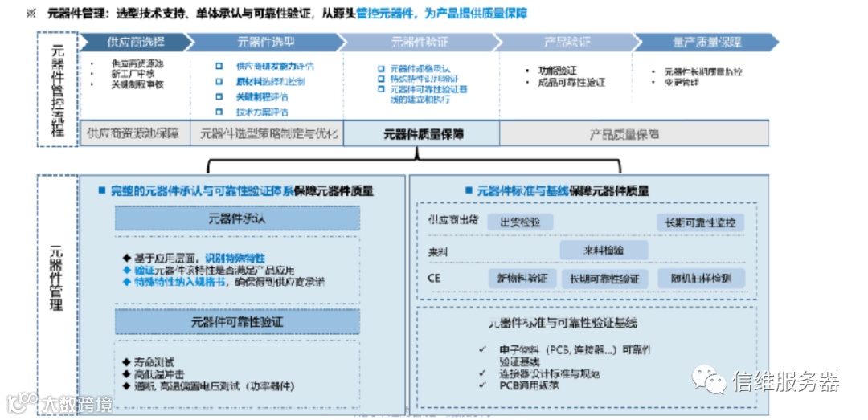This screenshot has width=868, height=420.
Task: Click the 供应商出货 row label
Action: [452, 220]
